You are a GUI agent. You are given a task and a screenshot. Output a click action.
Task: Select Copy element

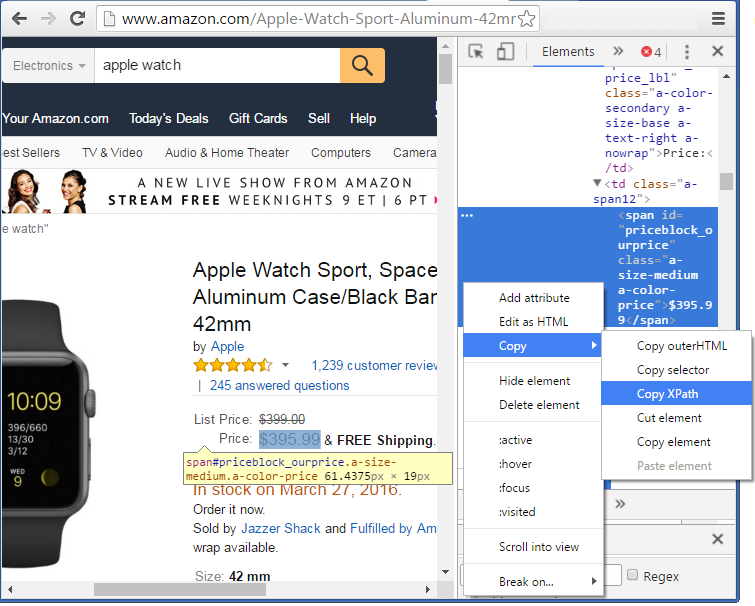coord(676,442)
